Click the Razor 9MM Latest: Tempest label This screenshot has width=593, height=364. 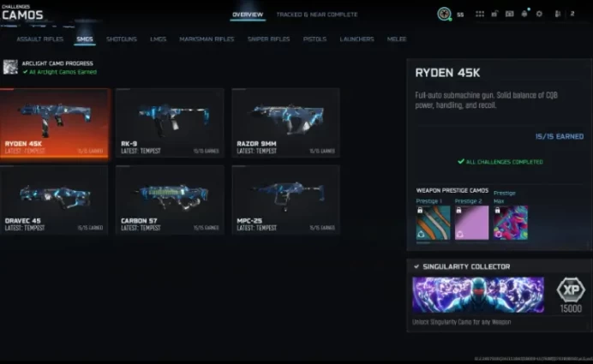(255, 151)
